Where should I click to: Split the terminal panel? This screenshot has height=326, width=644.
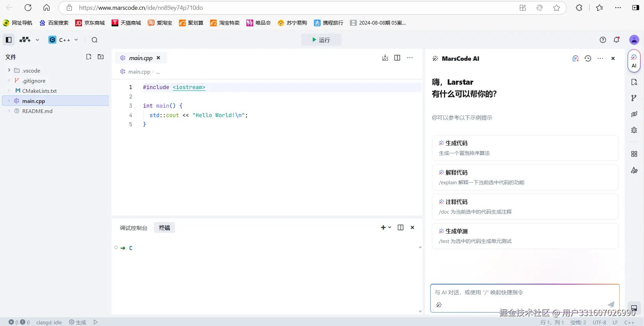tap(401, 227)
